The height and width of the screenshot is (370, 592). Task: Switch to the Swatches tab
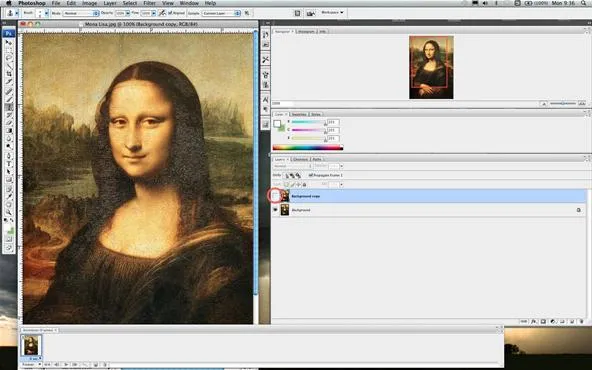click(x=299, y=114)
